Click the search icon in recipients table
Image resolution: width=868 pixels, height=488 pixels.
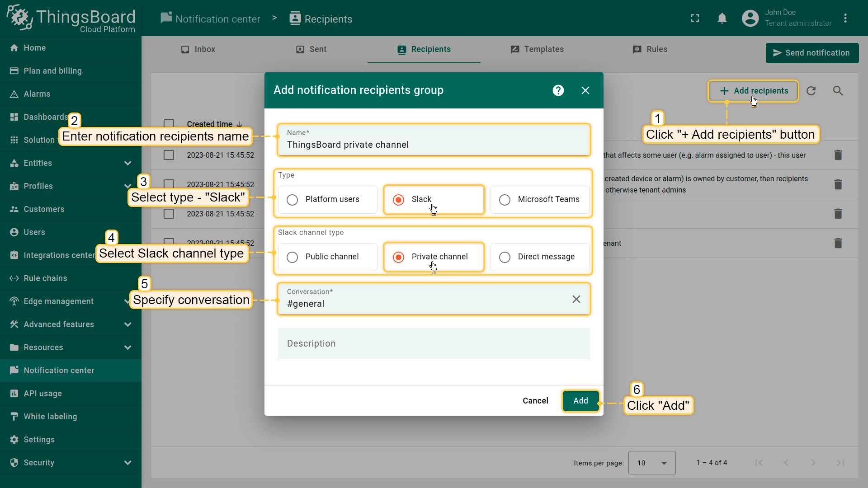click(838, 91)
